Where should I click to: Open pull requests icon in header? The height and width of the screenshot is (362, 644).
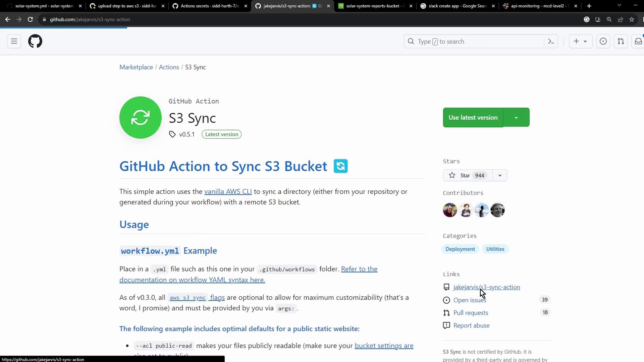point(621,41)
